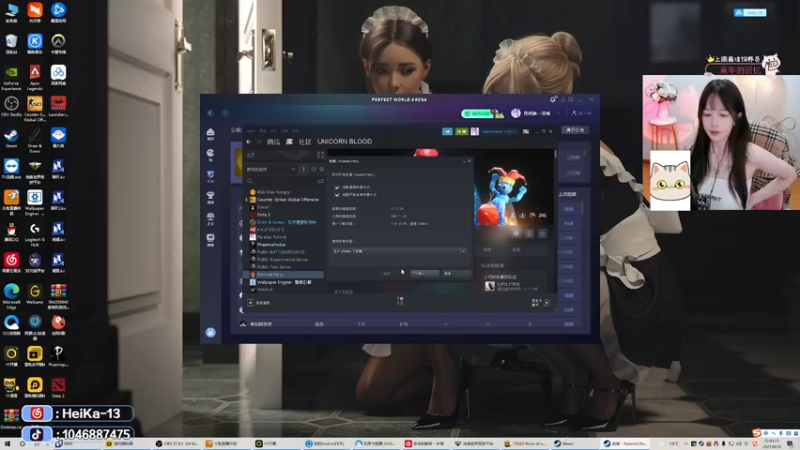Open GeForce Experience desktop icon
The height and width of the screenshot is (450, 800).
11,76
